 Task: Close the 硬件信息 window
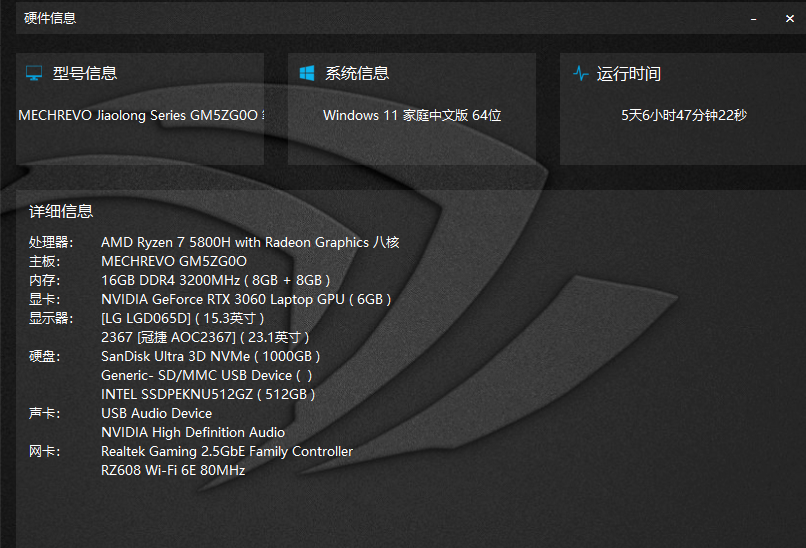(x=790, y=19)
